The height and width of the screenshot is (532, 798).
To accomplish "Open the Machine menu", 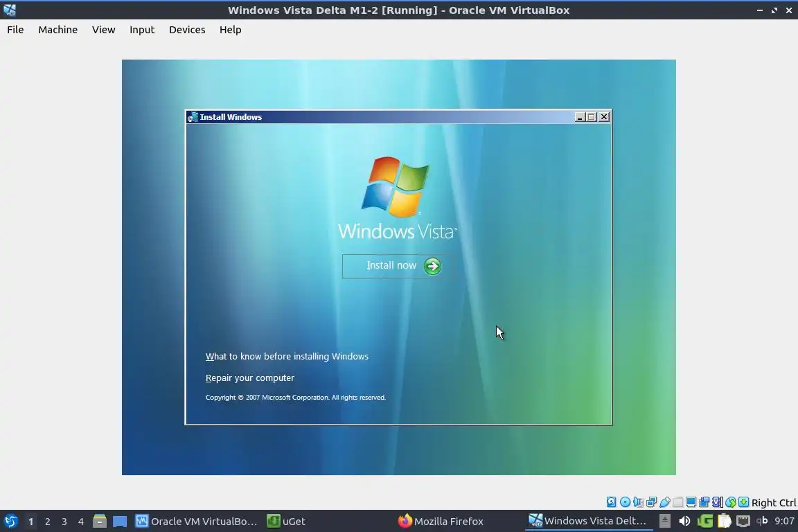I will pos(57,30).
